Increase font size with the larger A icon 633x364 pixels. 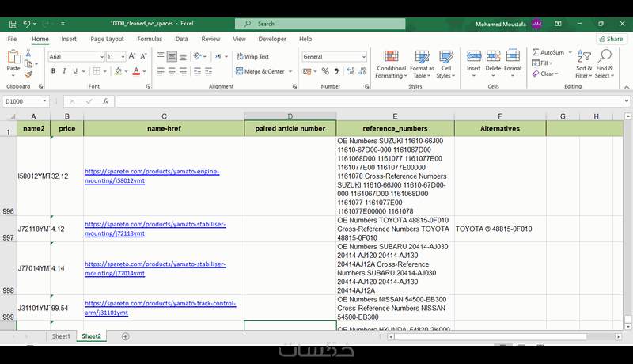pos(132,56)
